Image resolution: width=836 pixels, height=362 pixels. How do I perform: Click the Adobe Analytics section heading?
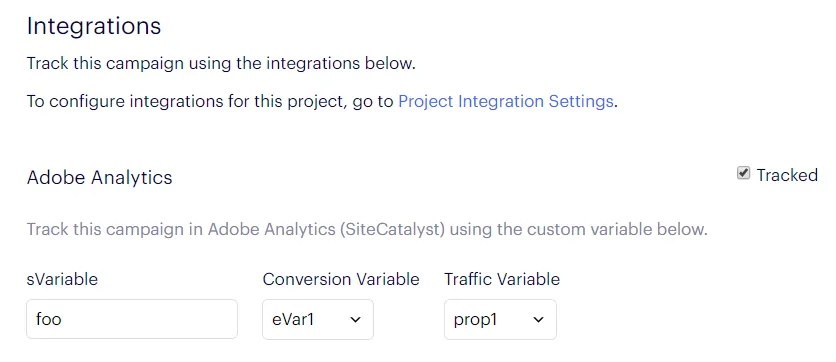point(100,177)
